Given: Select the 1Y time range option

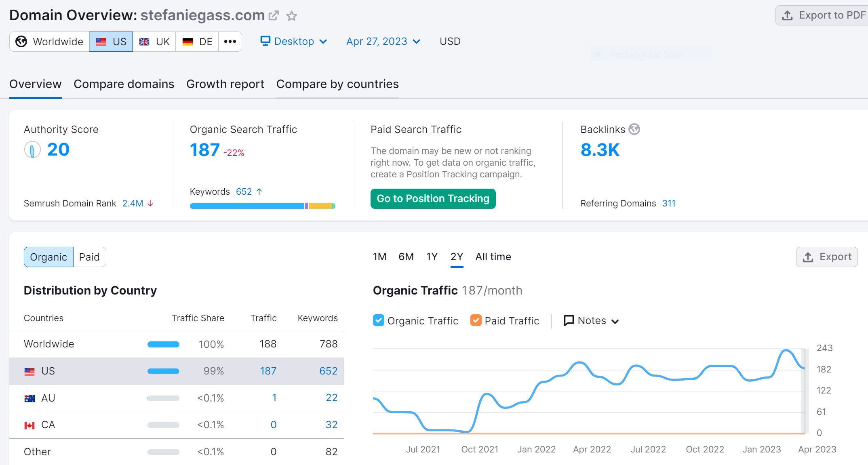Looking at the screenshot, I should tap(431, 257).
